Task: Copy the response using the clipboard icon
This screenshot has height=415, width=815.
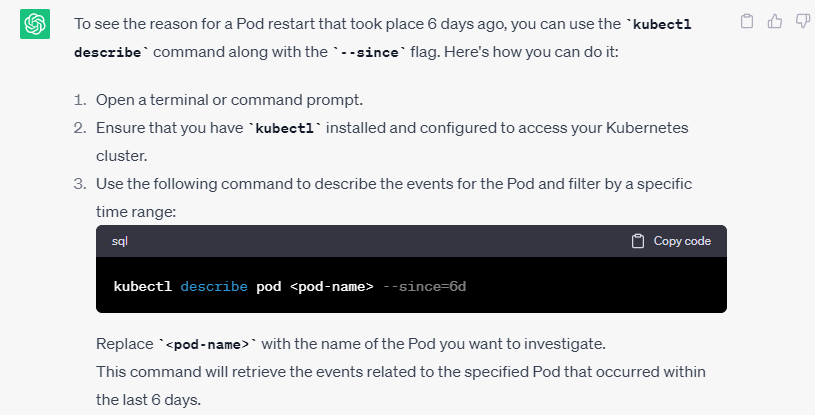Action: [747, 21]
